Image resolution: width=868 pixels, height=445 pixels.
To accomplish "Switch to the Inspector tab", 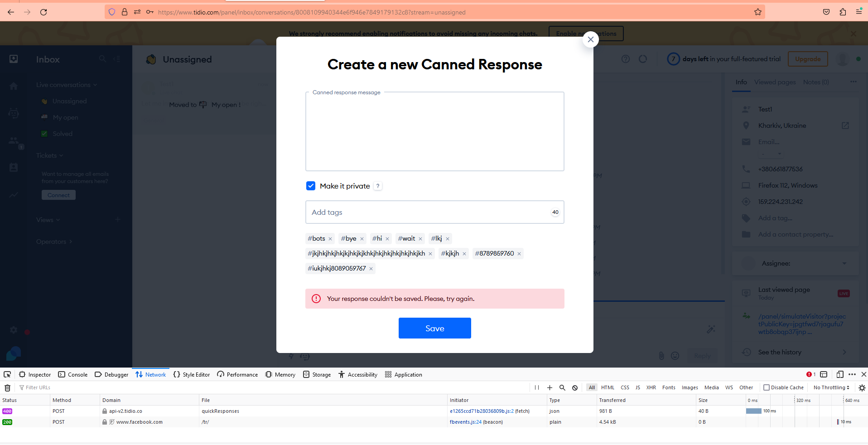I will (35, 374).
